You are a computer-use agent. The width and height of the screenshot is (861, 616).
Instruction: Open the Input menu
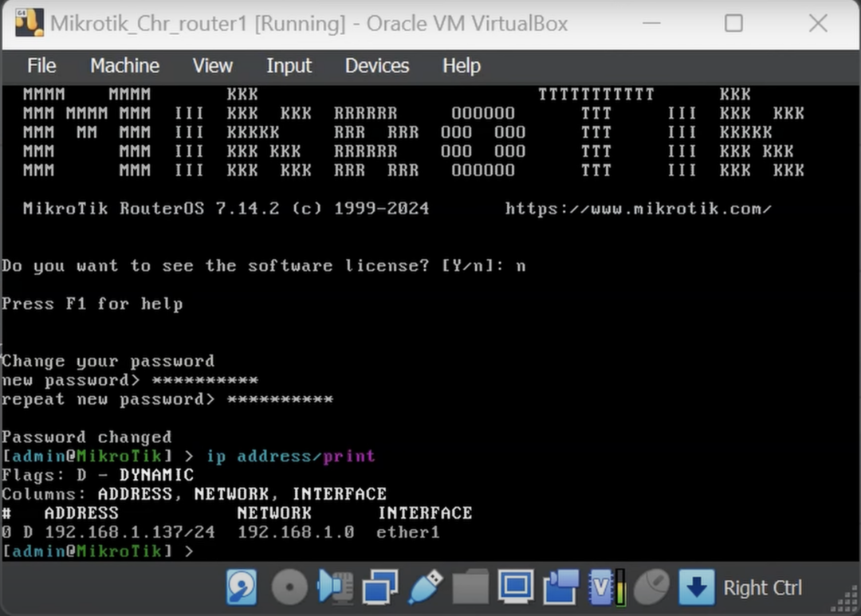coord(289,66)
